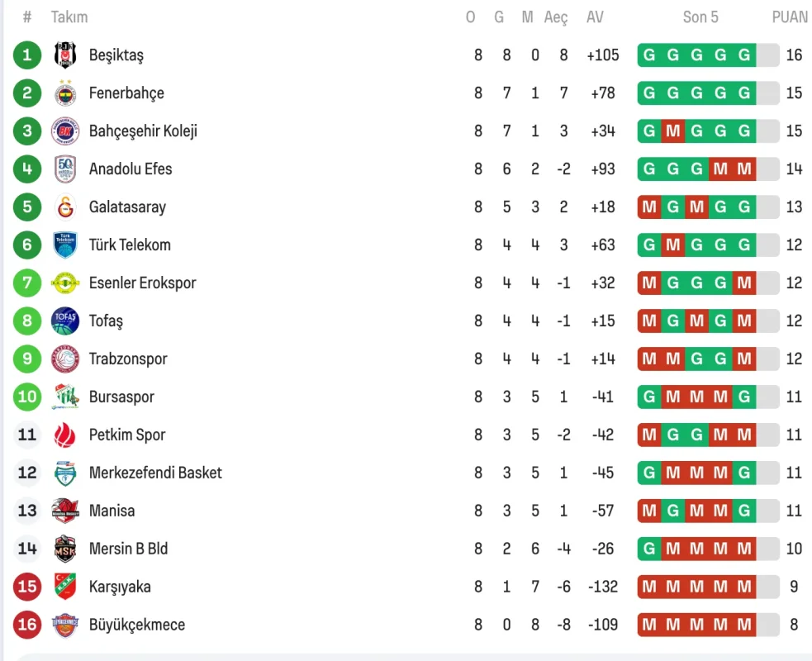Click the red rank 16 badge

coord(27,625)
